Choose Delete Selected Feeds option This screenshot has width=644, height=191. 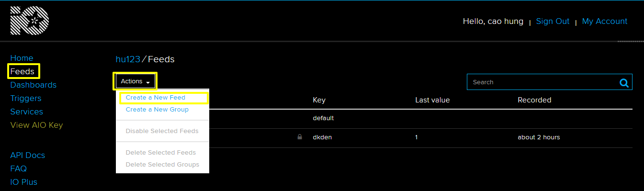pos(161,152)
